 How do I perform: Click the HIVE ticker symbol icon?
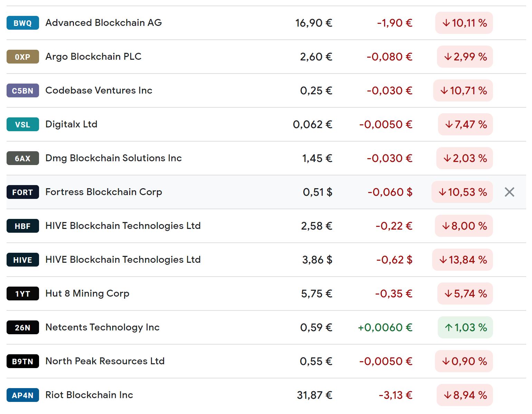tap(22, 260)
